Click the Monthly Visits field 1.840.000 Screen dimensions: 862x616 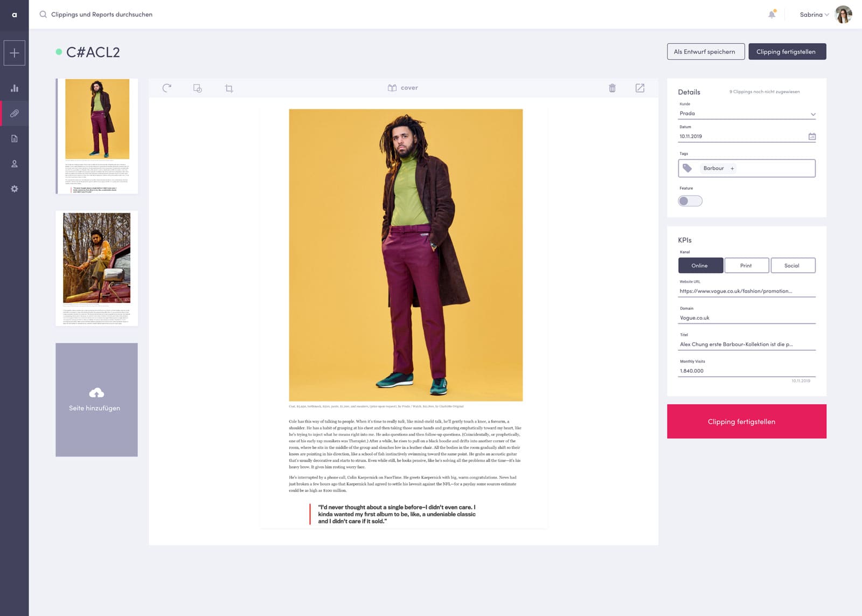(x=747, y=371)
